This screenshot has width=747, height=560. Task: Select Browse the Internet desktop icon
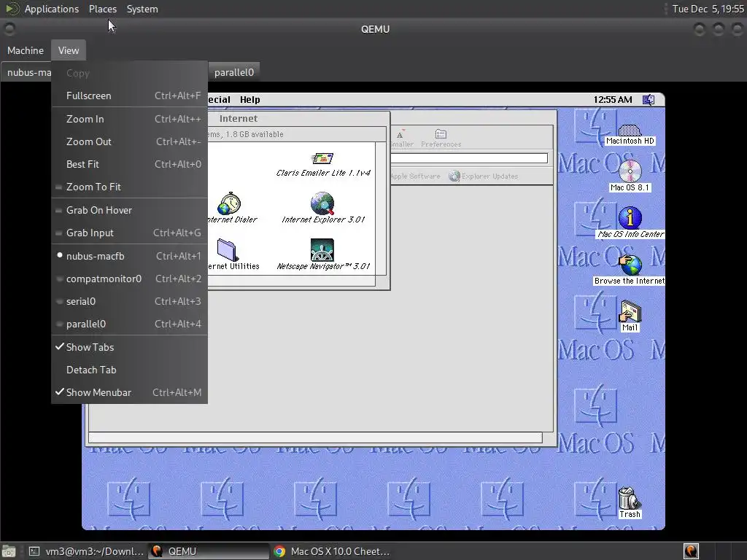(630, 265)
